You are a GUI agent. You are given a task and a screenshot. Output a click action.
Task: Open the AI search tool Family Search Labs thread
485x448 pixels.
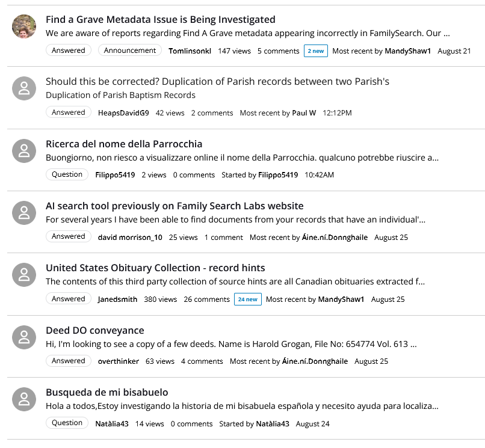coord(175,206)
